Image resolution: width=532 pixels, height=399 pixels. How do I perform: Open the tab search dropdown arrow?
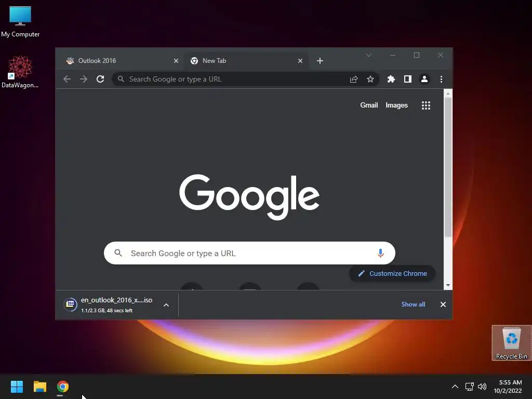[x=369, y=55]
